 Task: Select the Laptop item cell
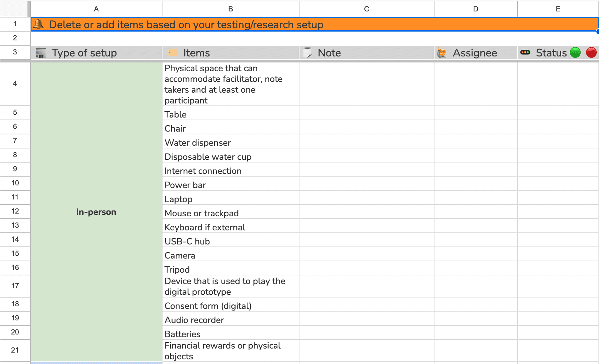[x=230, y=199]
